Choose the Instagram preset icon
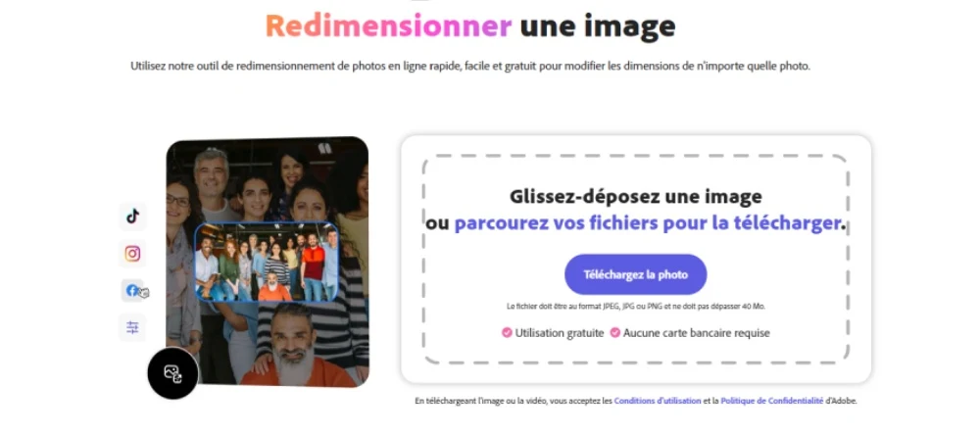The width and height of the screenshot is (980, 435). [x=132, y=254]
